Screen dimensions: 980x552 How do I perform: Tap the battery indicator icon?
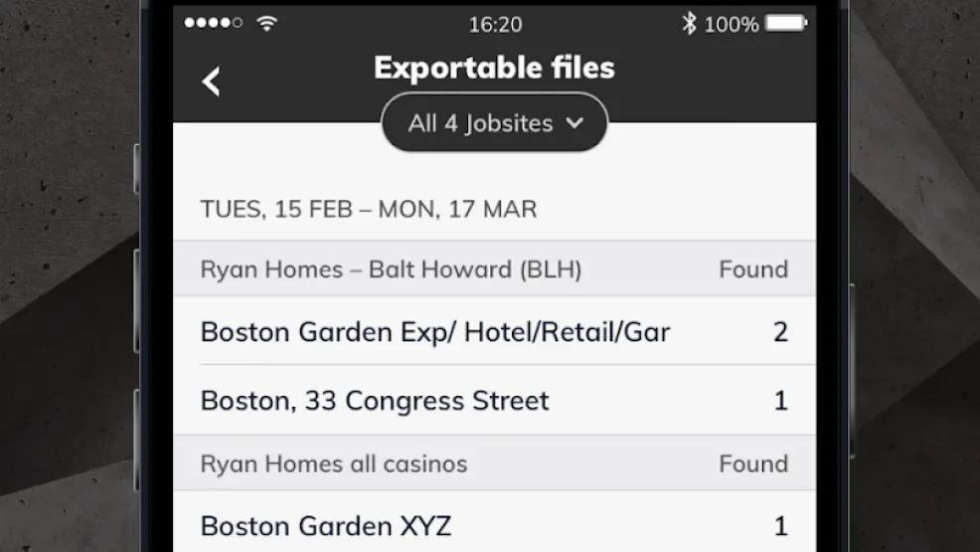[786, 23]
